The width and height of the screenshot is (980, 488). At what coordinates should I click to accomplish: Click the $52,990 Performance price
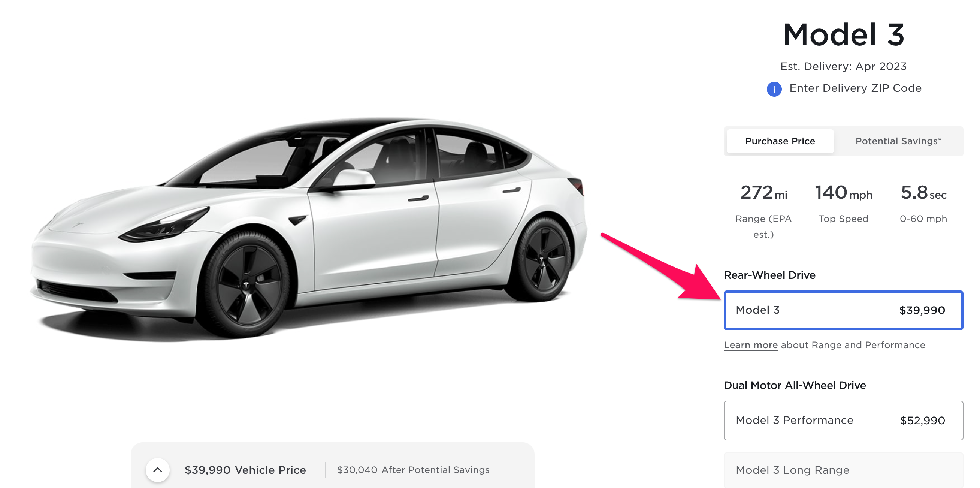pyautogui.click(x=922, y=420)
